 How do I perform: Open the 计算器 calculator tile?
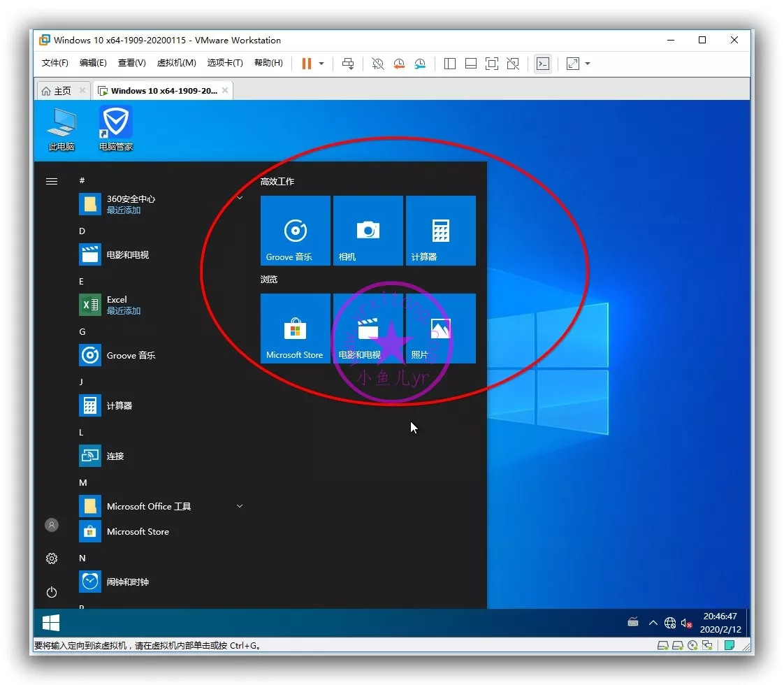pyautogui.click(x=441, y=231)
